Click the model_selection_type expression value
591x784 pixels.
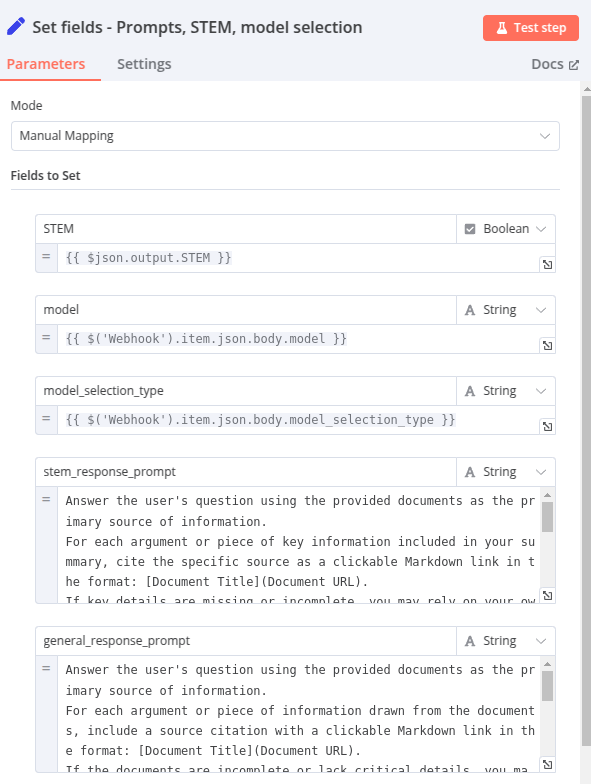click(298, 420)
